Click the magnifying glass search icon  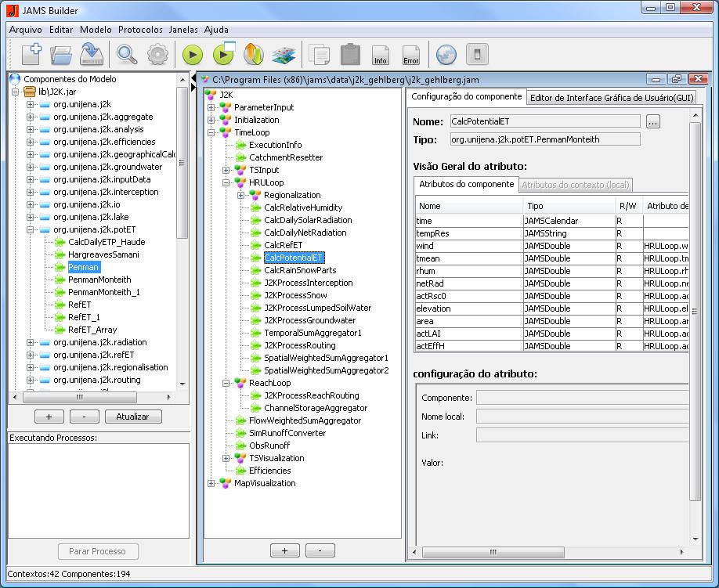click(x=126, y=54)
